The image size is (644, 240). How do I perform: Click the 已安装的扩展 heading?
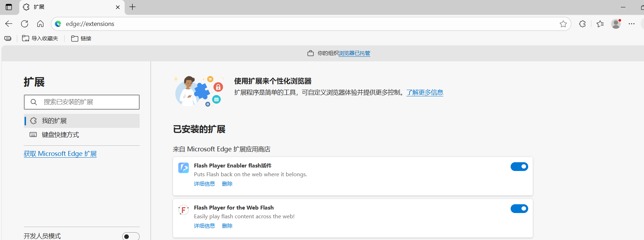[x=199, y=129]
